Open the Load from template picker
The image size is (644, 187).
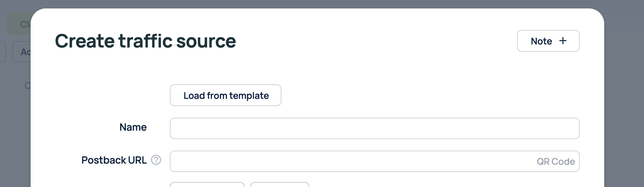pos(226,95)
